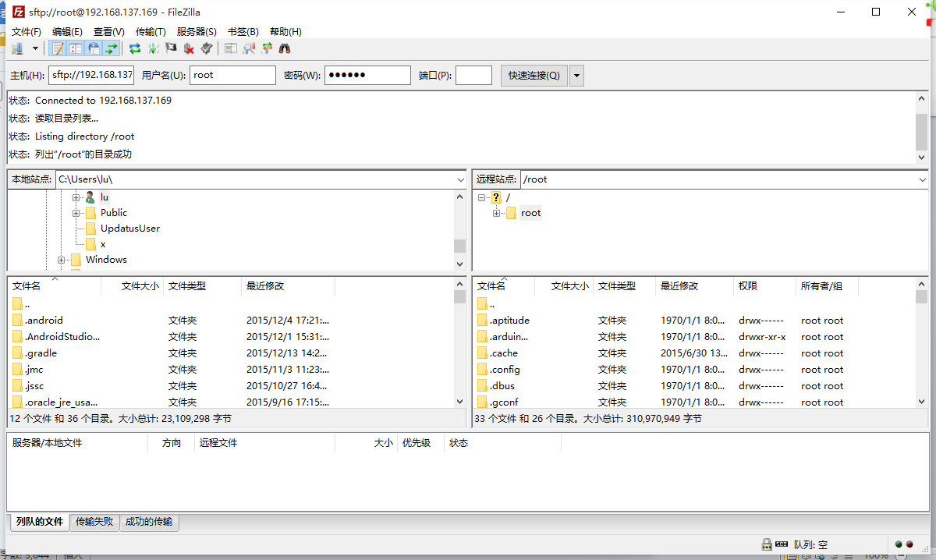Screen dimensions: 936x560
Task: Toggle the remote directory tree view
Action: 94,48
